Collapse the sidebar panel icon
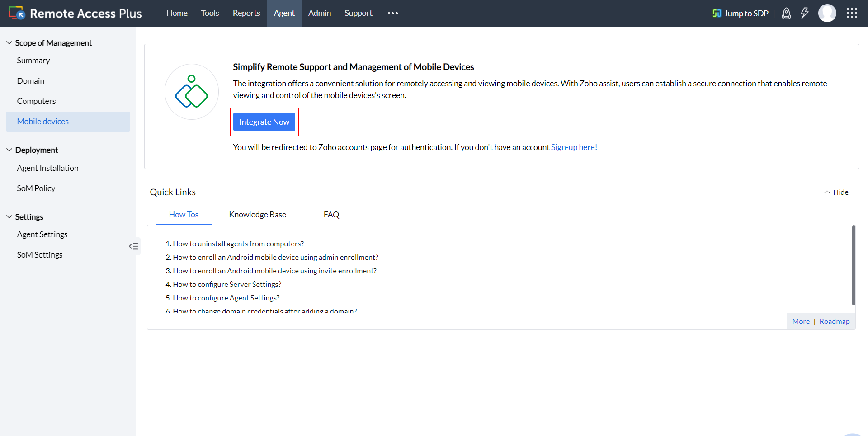This screenshot has height=436, width=868. point(133,246)
